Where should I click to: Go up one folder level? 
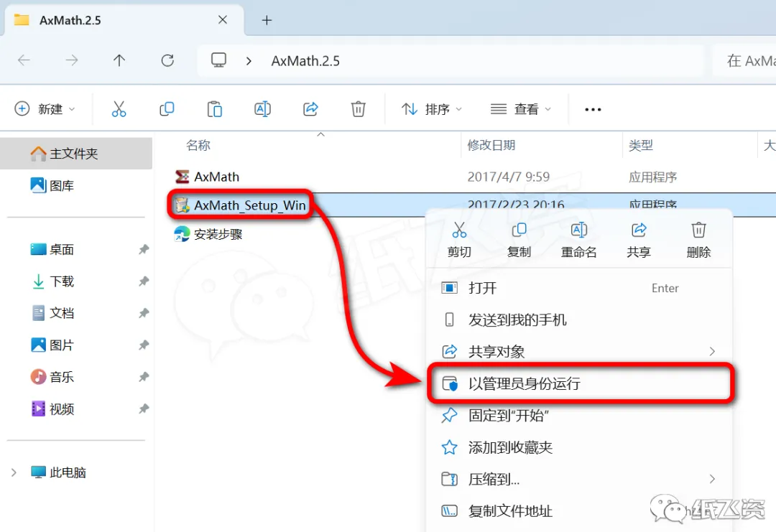[x=119, y=60]
